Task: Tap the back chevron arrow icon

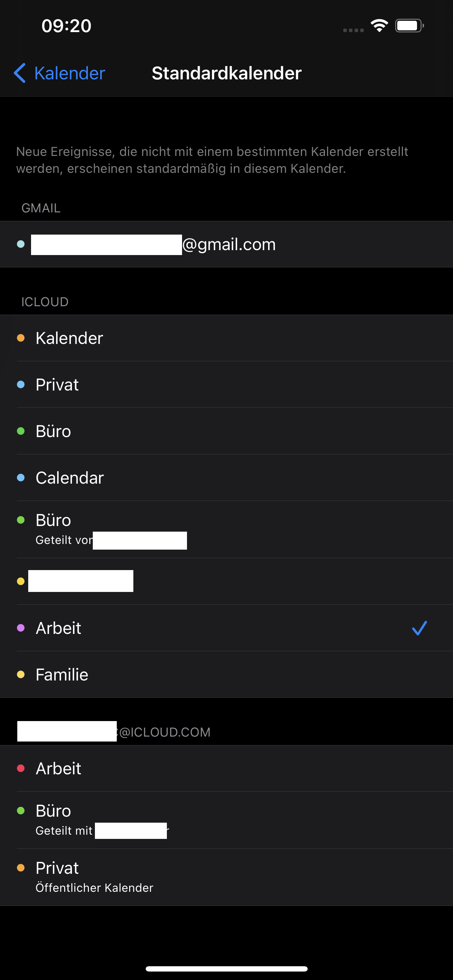Action: [20, 73]
